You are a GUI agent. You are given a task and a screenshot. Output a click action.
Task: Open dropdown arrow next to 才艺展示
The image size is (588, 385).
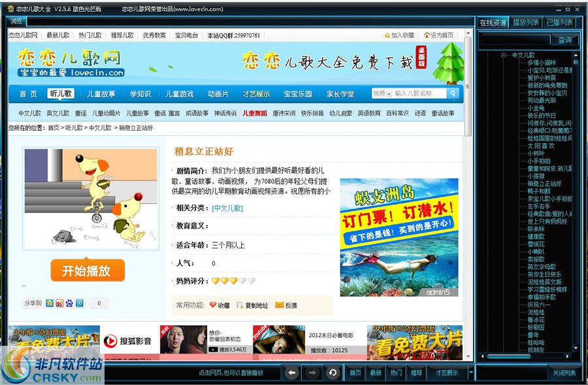[471, 373]
